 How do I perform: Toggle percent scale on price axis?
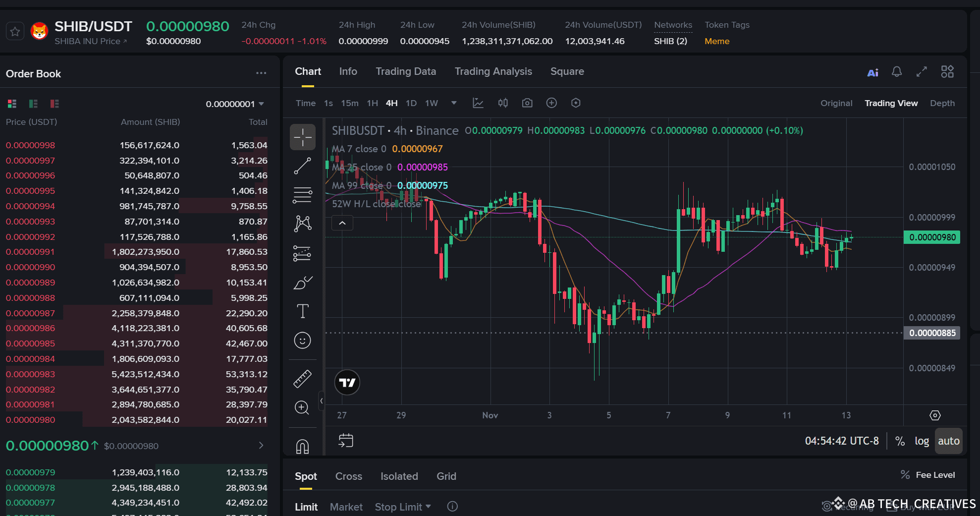pos(900,441)
